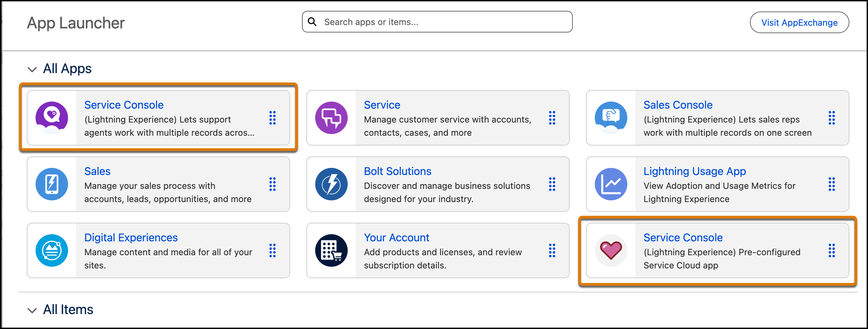Click the Sales app lightning phone icon
Image resolution: width=868 pixels, height=329 pixels.
[x=52, y=184]
